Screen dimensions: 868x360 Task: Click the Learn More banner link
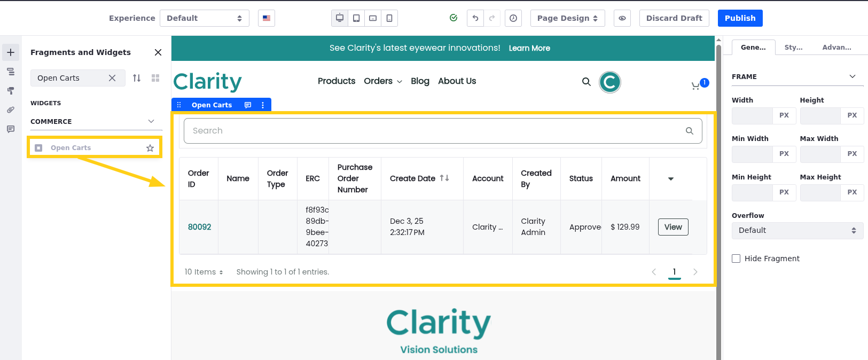(529, 48)
